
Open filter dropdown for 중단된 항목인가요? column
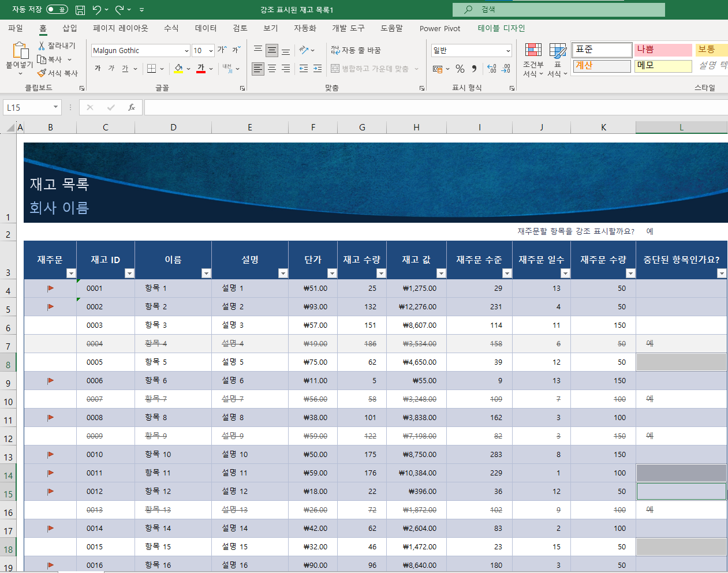pos(722,274)
